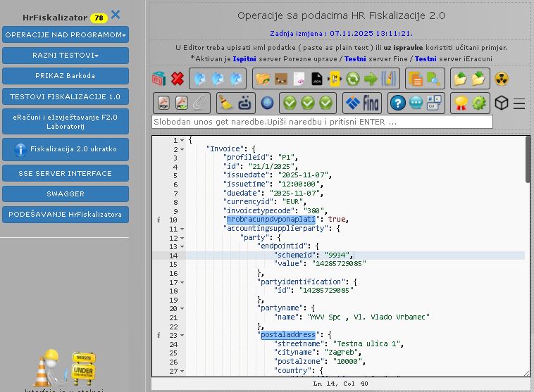Click the chat bubble icon
The width and height of the screenshot is (534, 392).
pos(416,103)
